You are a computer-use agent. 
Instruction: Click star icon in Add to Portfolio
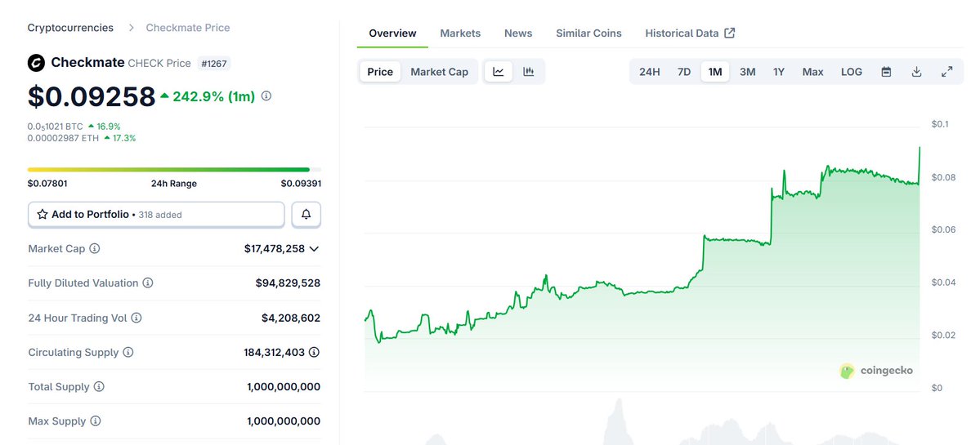43,214
